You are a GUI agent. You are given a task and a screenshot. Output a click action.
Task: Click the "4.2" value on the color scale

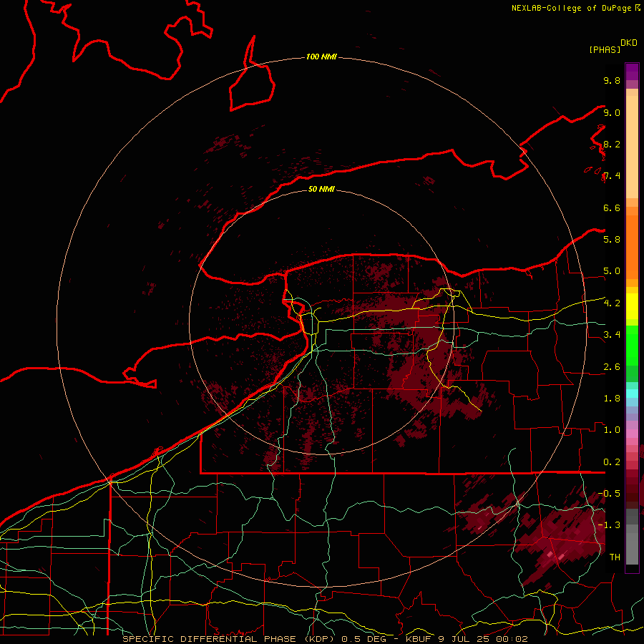pyautogui.click(x=612, y=303)
